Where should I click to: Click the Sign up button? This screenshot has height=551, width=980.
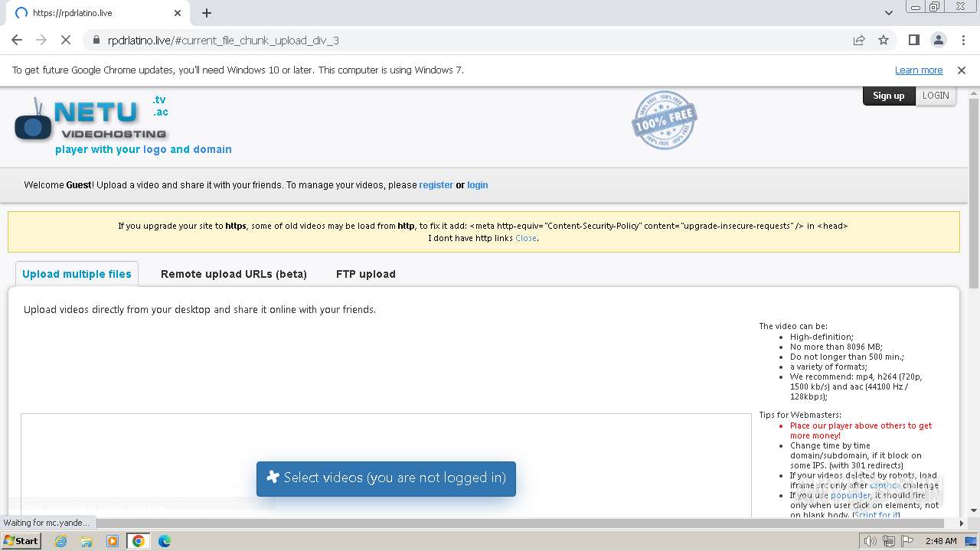[x=888, y=96]
